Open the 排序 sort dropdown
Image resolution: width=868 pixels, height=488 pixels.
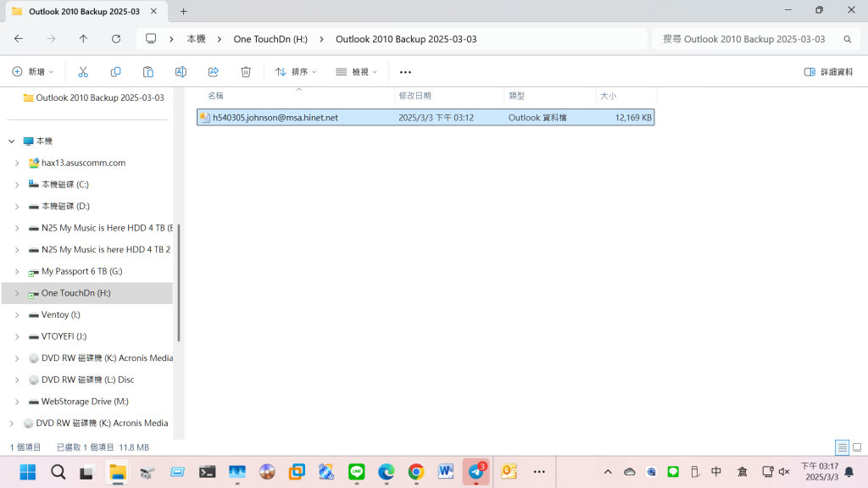pyautogui.click(x=296, y=72)
